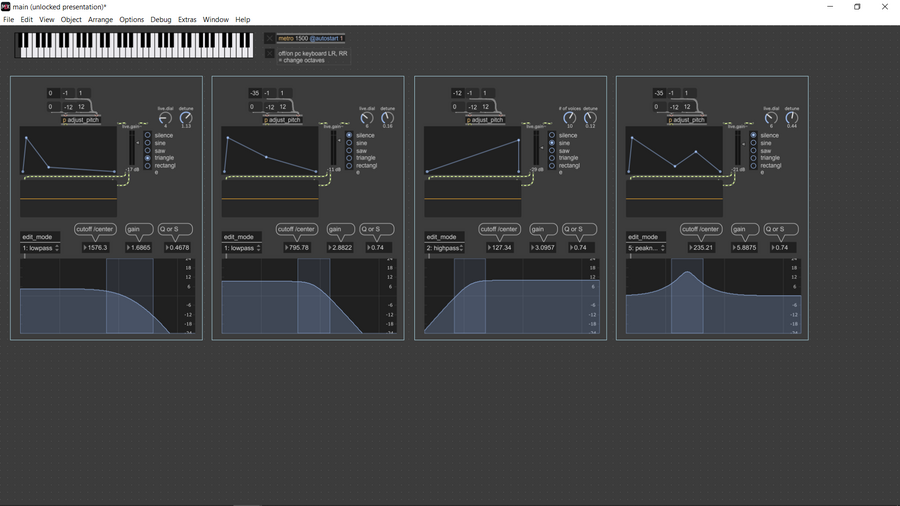Click 'p adjust_pitch' in the peaknotch panel
Image resolution: width=900 pixels, height=506 pixels.
click(686, 120)
